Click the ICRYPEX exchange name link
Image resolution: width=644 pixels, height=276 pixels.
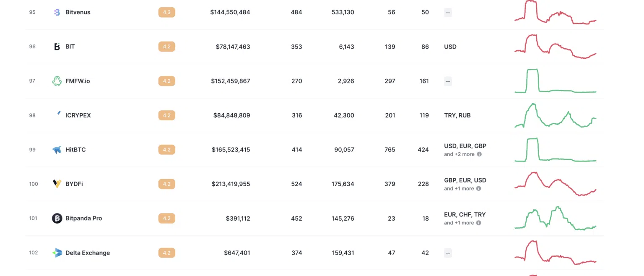[x=78, y=115]
